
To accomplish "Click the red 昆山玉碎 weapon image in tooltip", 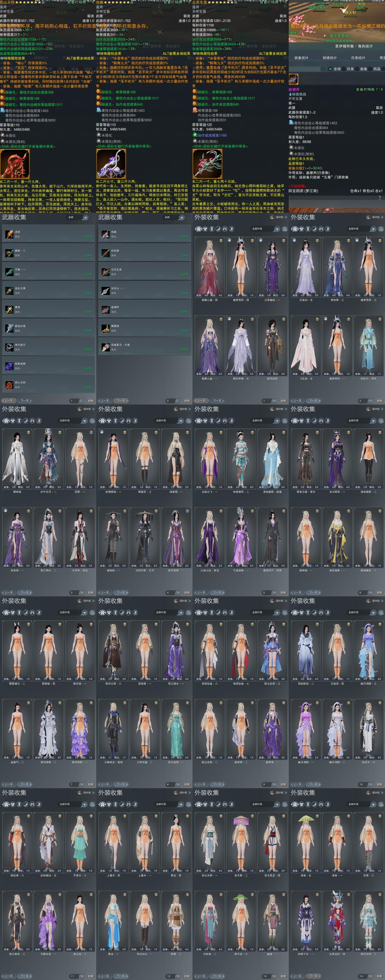I will click(15, 163).
